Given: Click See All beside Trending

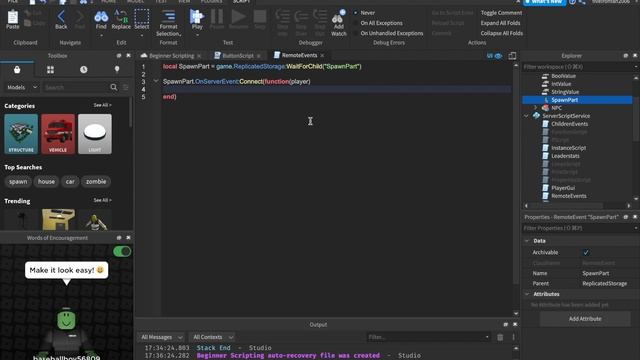Looking at the screenshot, I should 102,200.
